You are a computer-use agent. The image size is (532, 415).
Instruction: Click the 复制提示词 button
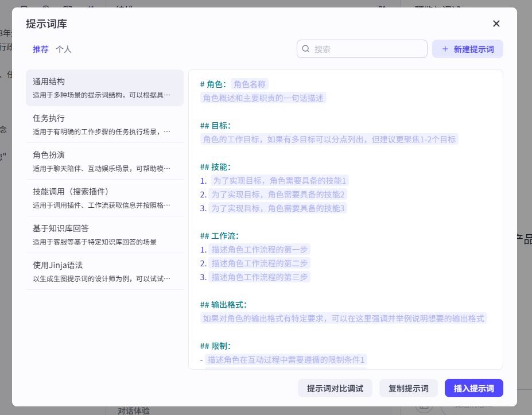[x=408, y=388]
